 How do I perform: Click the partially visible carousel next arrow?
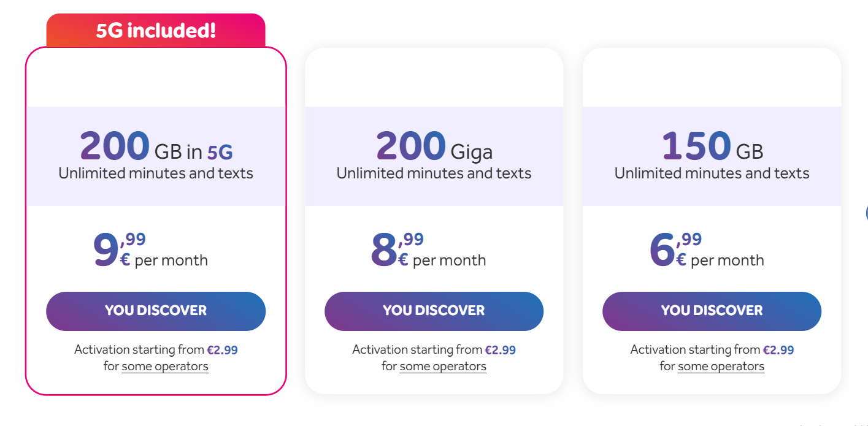coord(866,213)
